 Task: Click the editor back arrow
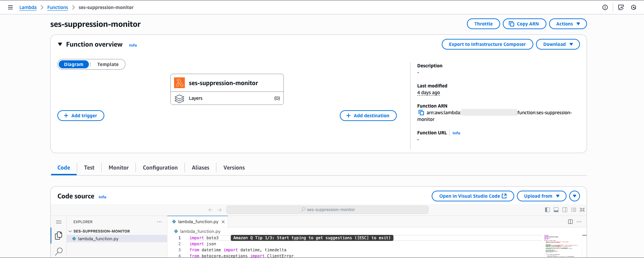click(211, 210)
